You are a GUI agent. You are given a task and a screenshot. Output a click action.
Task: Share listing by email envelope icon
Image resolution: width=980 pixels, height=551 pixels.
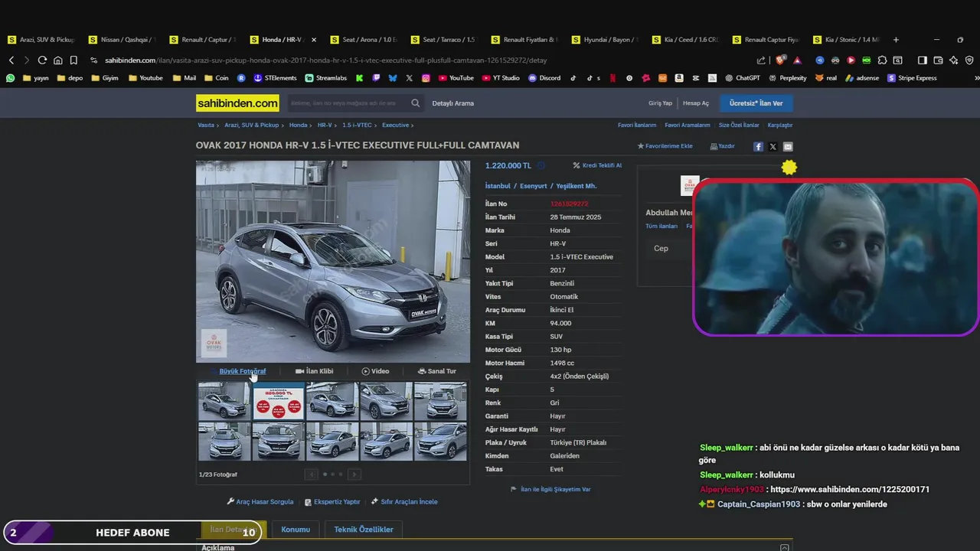(788, 146)
